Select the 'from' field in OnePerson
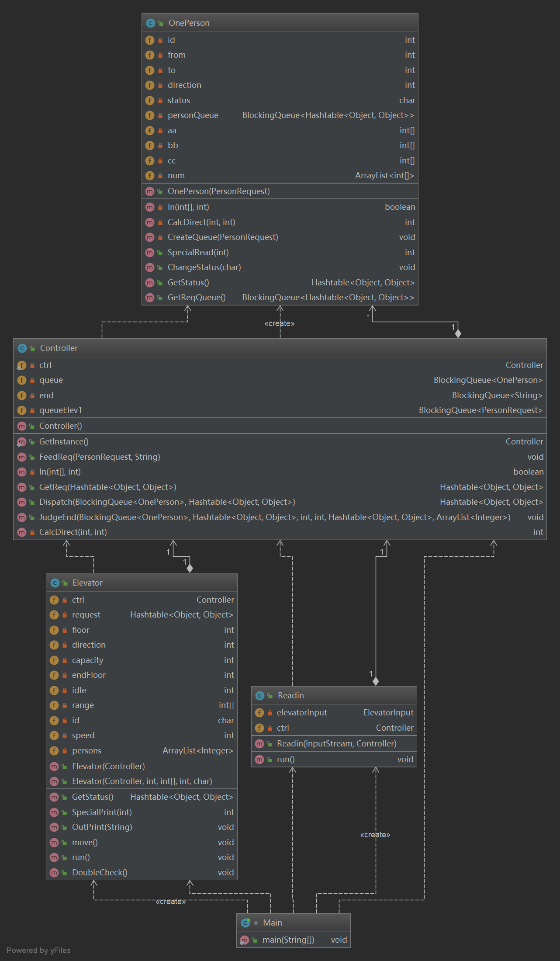Screen dimensions: 560x961 click(x=280, y=55)
